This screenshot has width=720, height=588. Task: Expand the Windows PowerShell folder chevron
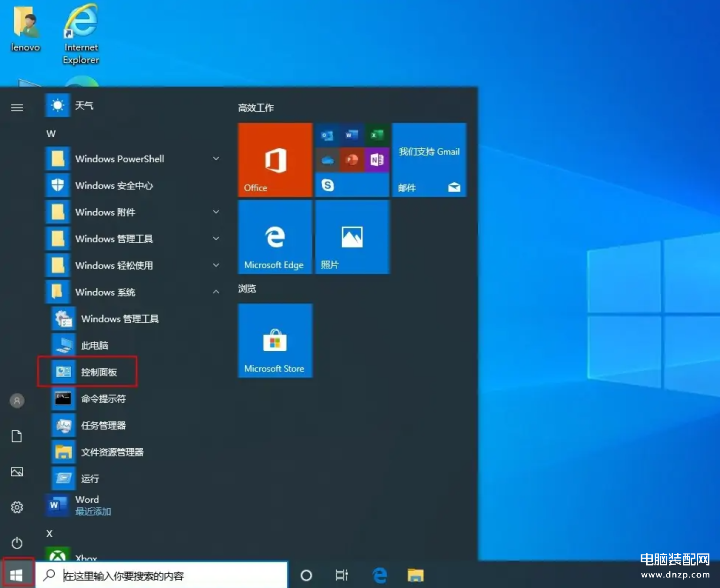[216, 159]
